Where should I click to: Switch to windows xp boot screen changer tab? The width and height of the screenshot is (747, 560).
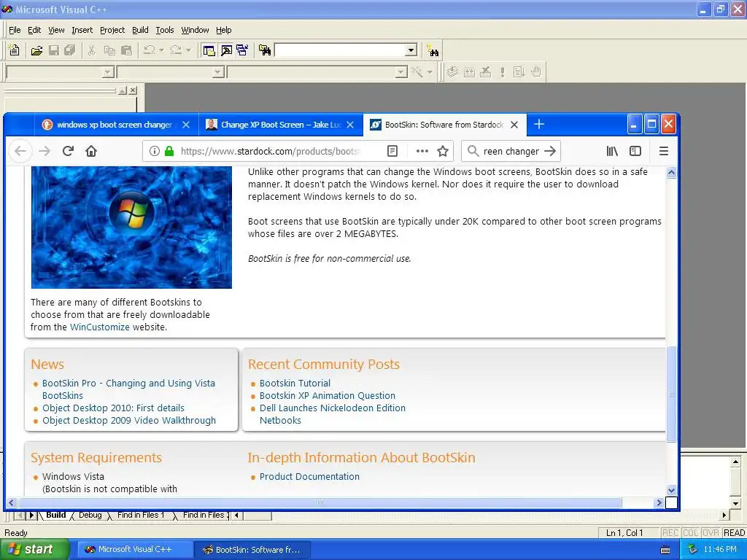[x=115, y=125]
